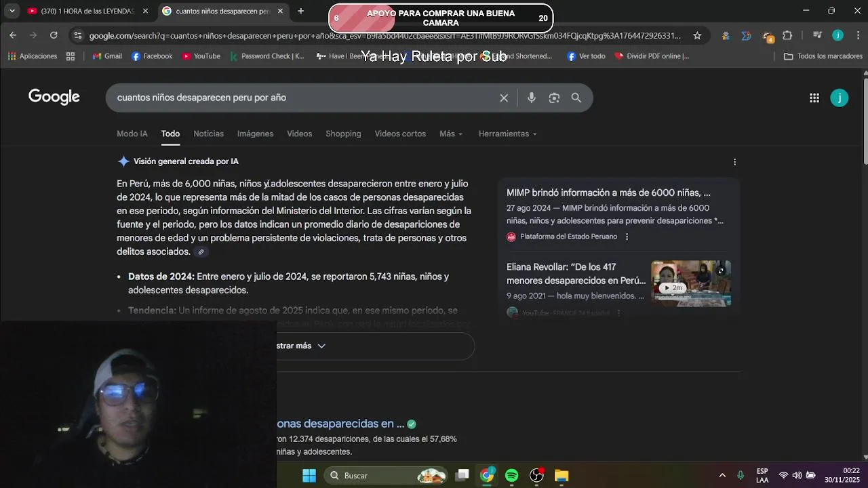Open File Explorer from the taskbar
This screenshot has height=488, width=868.
pos(561,476)
